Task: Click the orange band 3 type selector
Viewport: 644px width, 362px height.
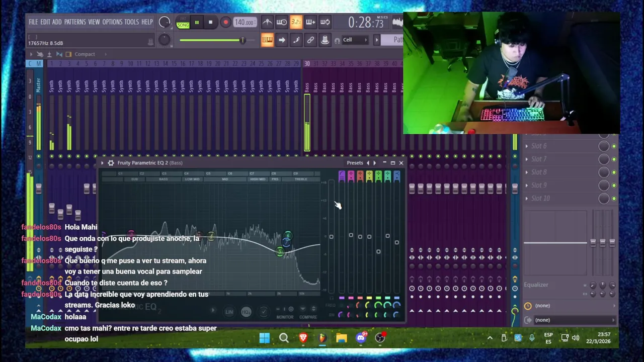Action: (x=360, y=175)
